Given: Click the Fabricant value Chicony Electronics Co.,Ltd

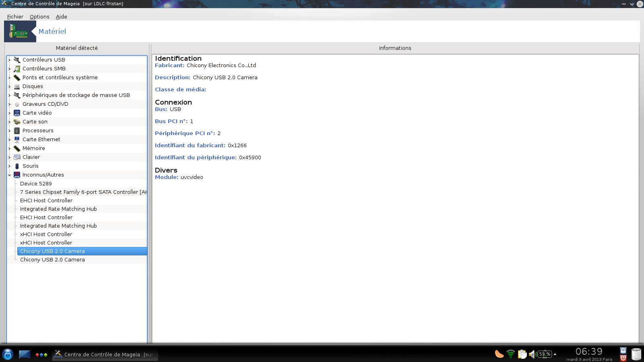Looking at the screenshot, I should pos(221,66).
